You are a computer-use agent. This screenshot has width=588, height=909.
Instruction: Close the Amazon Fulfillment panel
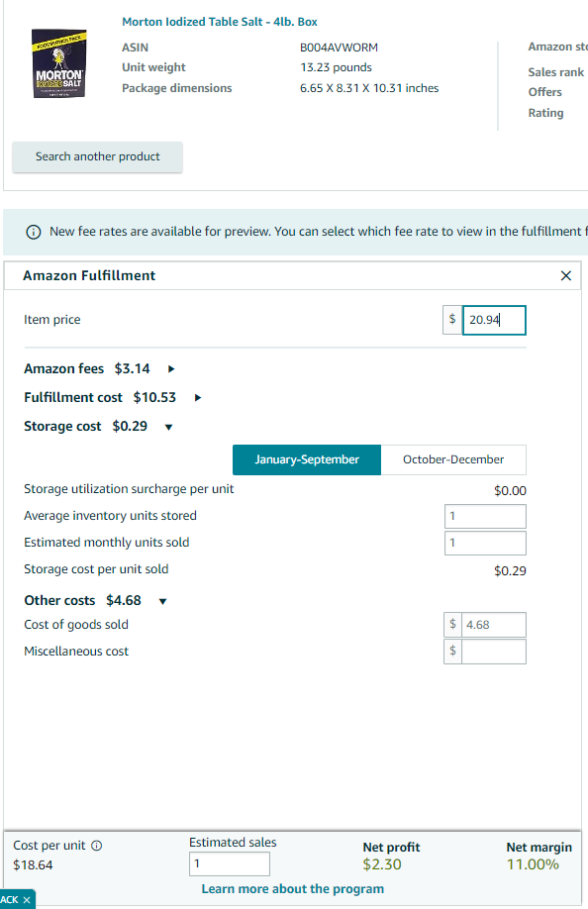tap(566, 276)
